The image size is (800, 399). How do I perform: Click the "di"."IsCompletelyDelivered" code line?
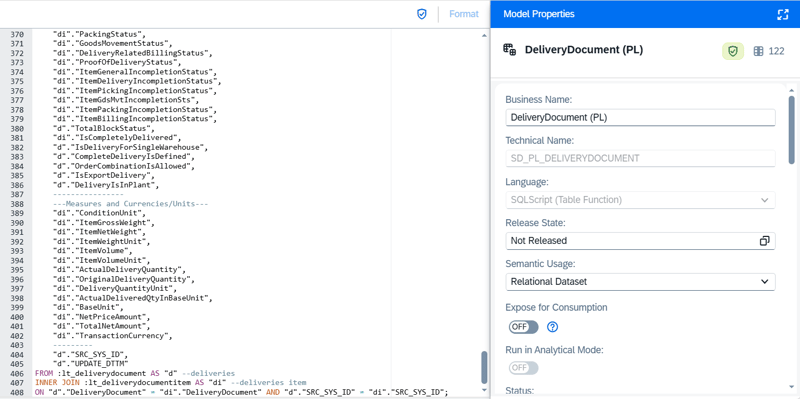[117, 138]
